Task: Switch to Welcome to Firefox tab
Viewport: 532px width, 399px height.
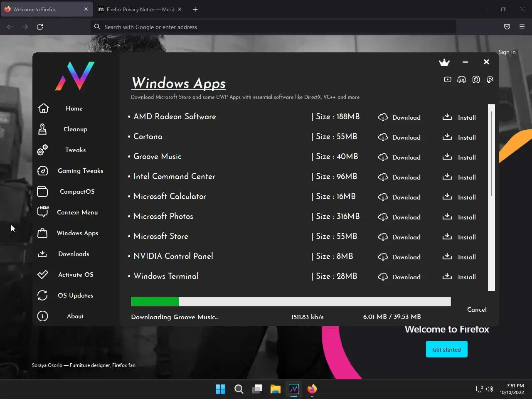Action: (x=46, y=9)
